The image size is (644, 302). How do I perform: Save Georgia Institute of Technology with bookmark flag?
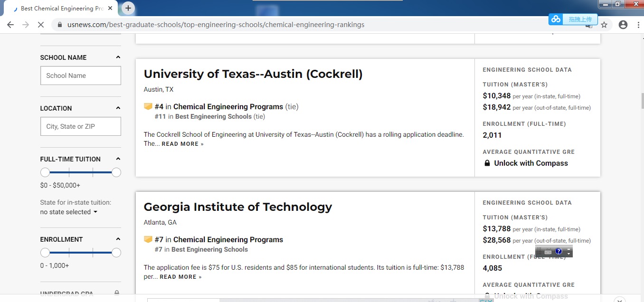tap(148, 239)
